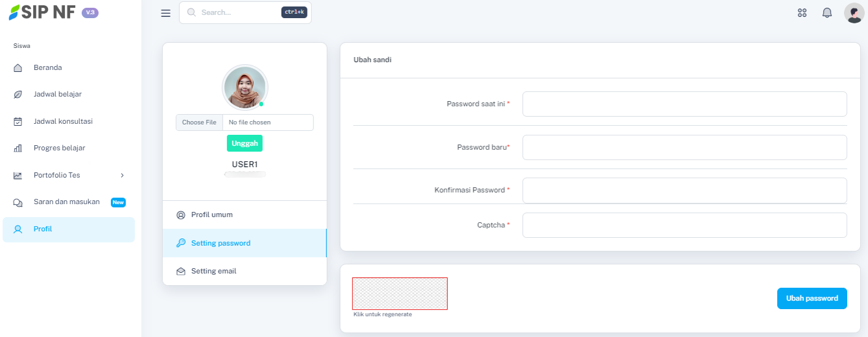Screen dimensions: 868x337
Task: Click the Beranda home icon
Action: click(18, 67)
